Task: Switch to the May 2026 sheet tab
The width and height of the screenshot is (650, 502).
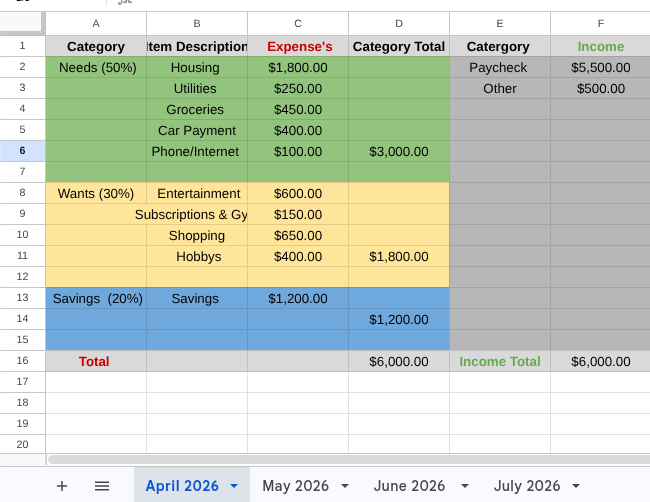Action: click(295, 486)
